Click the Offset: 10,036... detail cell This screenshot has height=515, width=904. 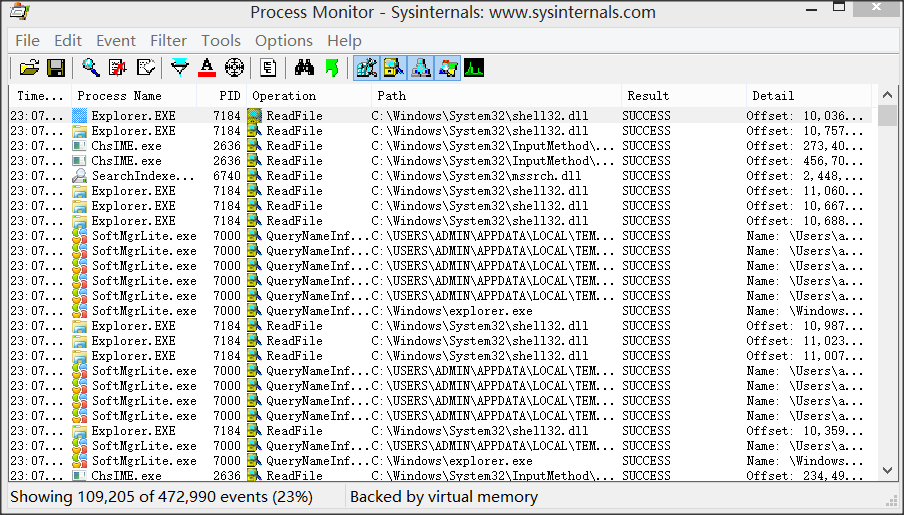[x=805, y=116]
